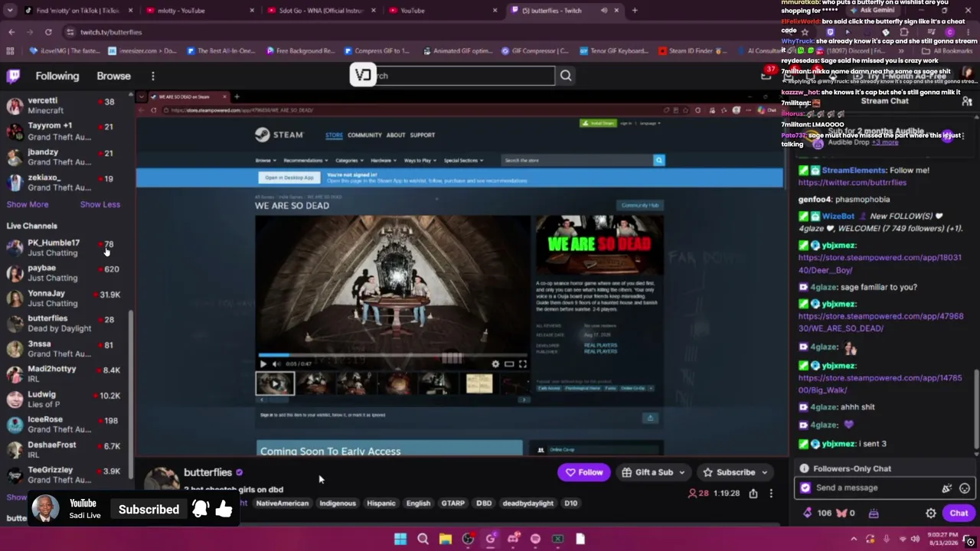Viewport: 980px width, 551px height.
Task: Open the Steam Special Sections dropdown
Action: click(463, 161)
